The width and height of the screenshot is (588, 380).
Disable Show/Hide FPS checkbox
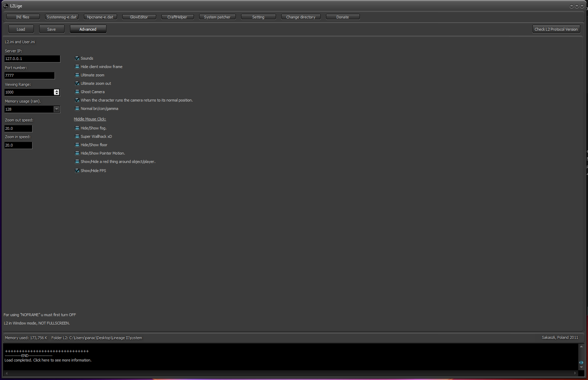pyautogui.click(x=77, y=171)
